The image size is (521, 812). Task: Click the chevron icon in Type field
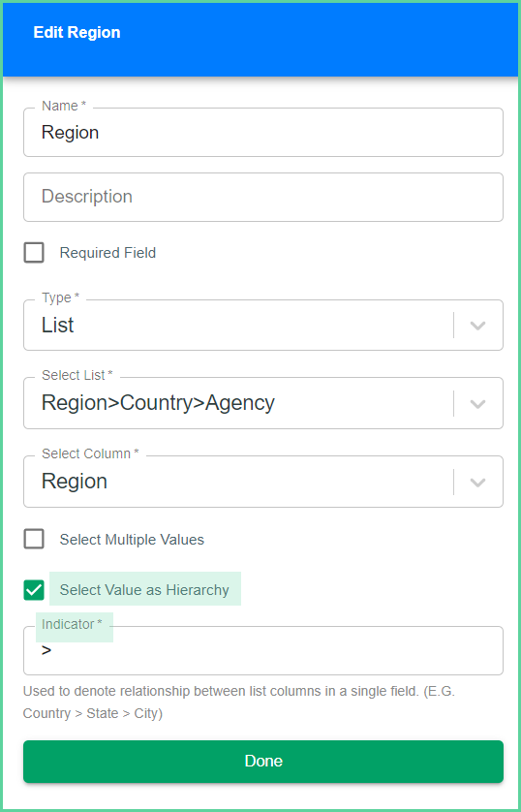coord(477,326)
